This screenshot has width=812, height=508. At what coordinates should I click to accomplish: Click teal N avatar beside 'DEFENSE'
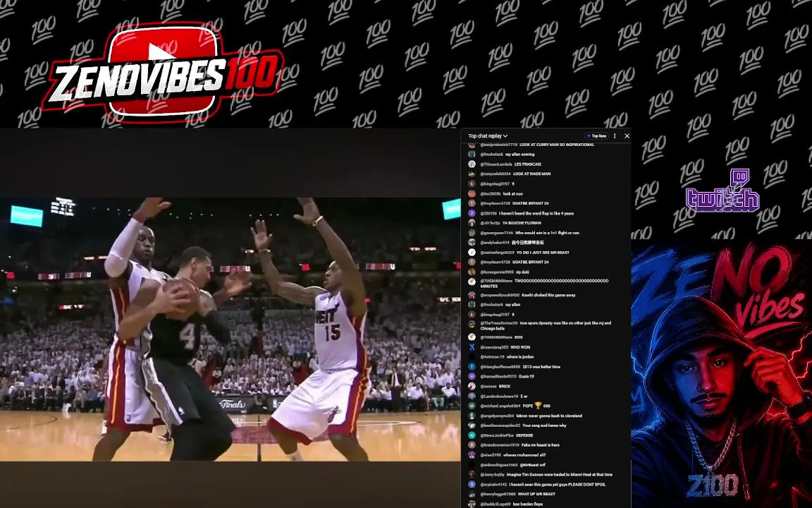tap(472, 435)
